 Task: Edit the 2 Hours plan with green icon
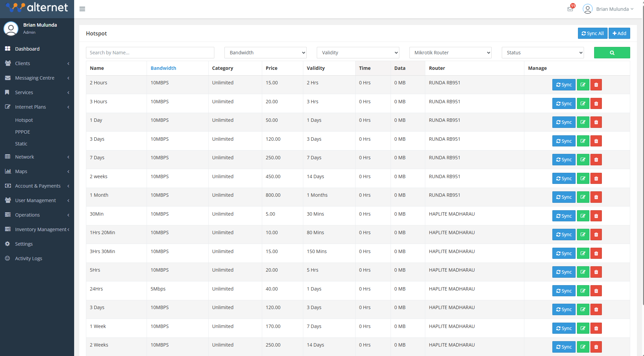583,85
